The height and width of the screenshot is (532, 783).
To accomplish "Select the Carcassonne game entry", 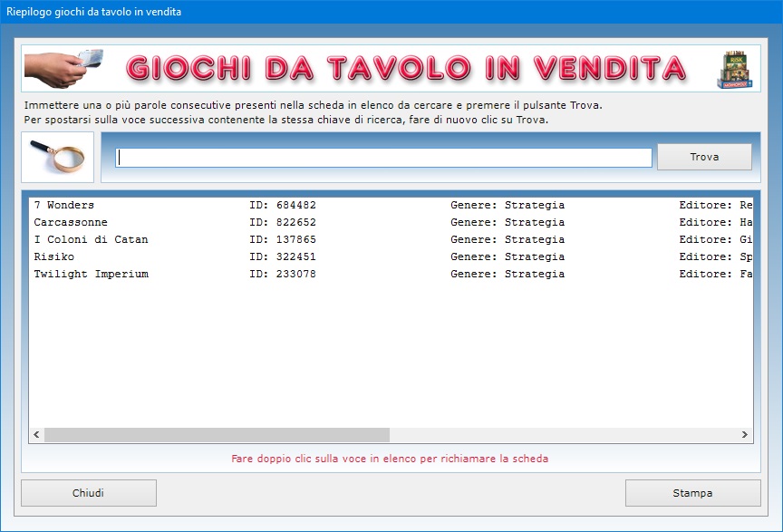I will 71,223.
